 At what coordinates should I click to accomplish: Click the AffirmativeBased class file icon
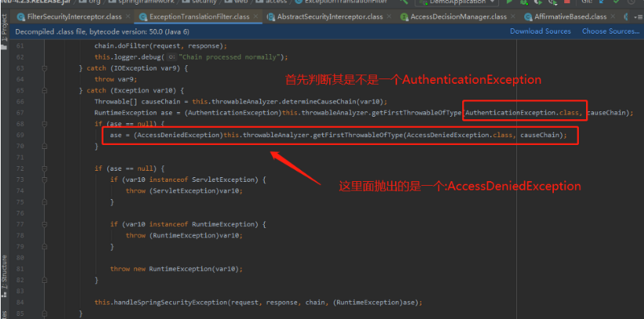(x=528, y=17)
